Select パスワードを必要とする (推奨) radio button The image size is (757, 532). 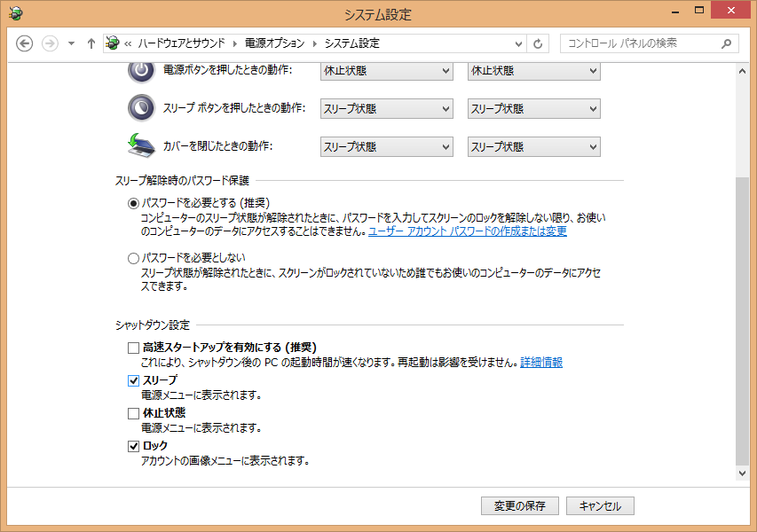(x=133, y=204)
